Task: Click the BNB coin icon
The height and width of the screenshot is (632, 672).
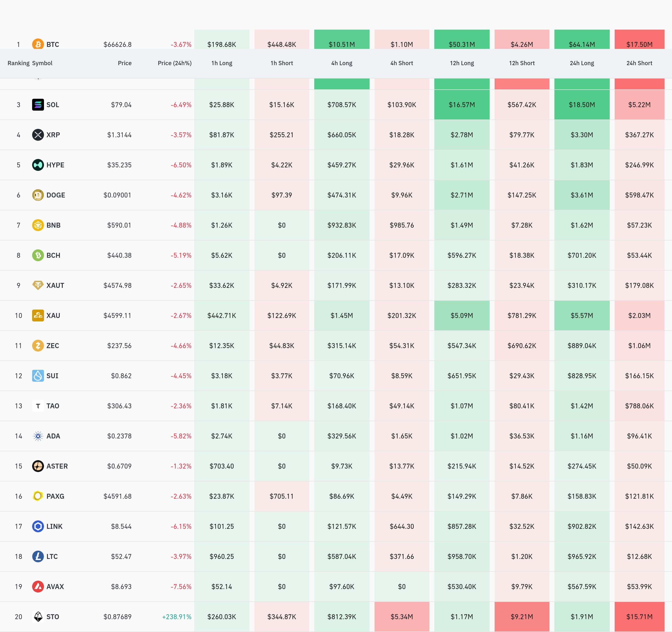Action: pyautogui.click(x=38, y=225)
